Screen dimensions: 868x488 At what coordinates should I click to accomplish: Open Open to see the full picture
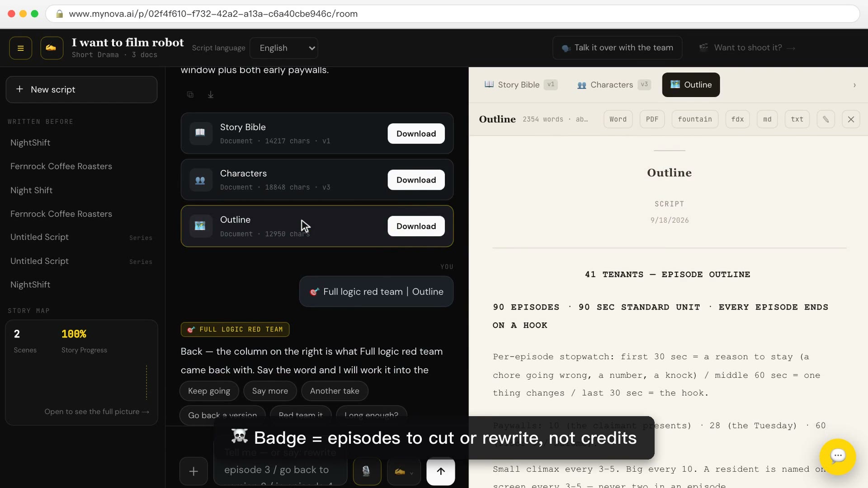[97, 412]
